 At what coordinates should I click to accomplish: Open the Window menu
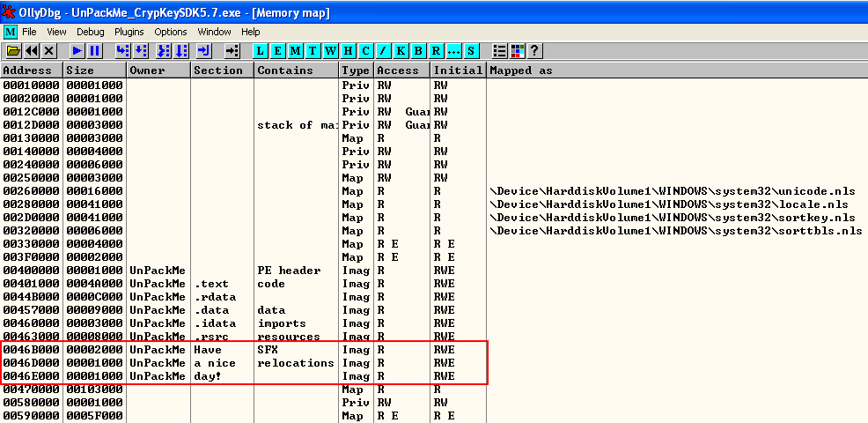coord(214,32)
